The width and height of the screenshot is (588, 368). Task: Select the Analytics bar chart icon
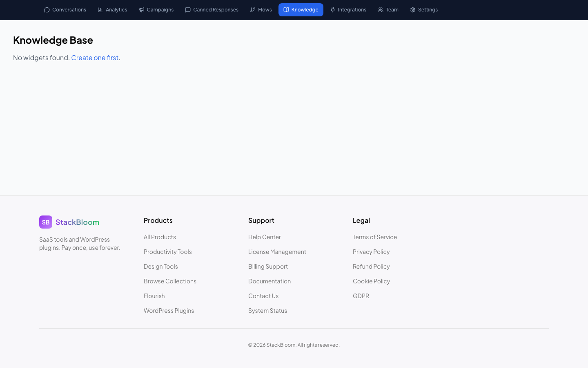[100, 9]
